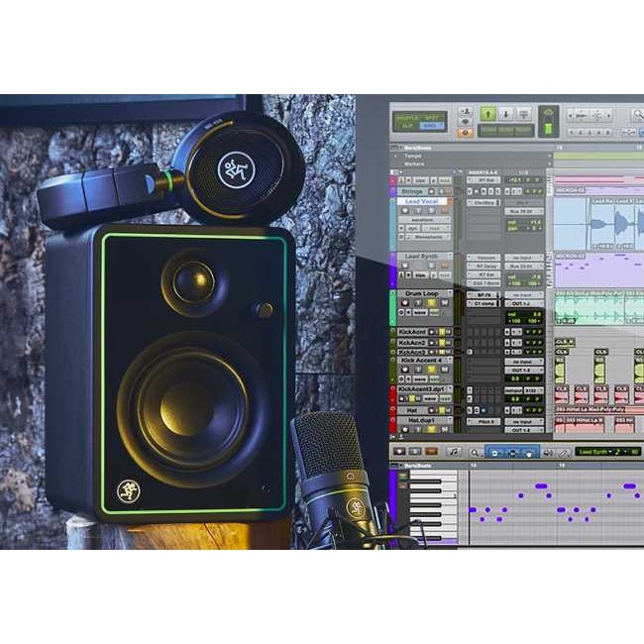
Task: Open the default note duration dropdown
Action: [x=620, y=452]
